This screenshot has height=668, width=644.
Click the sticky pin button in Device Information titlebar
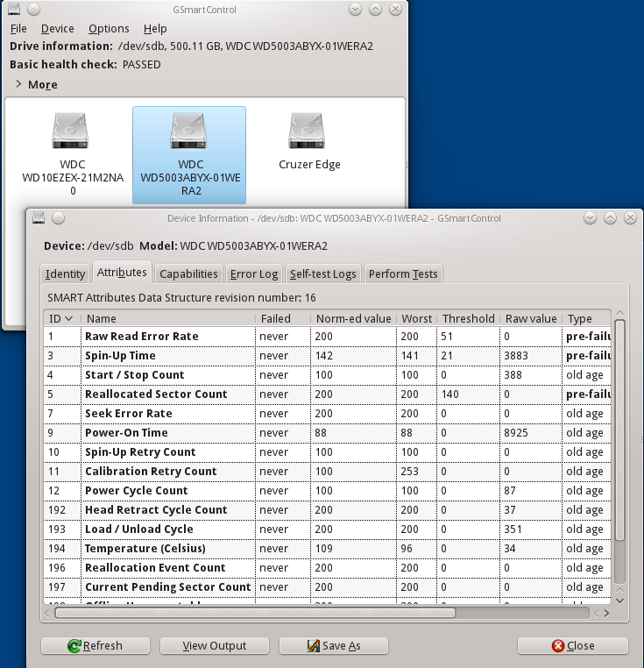click(x=59, y=218)
